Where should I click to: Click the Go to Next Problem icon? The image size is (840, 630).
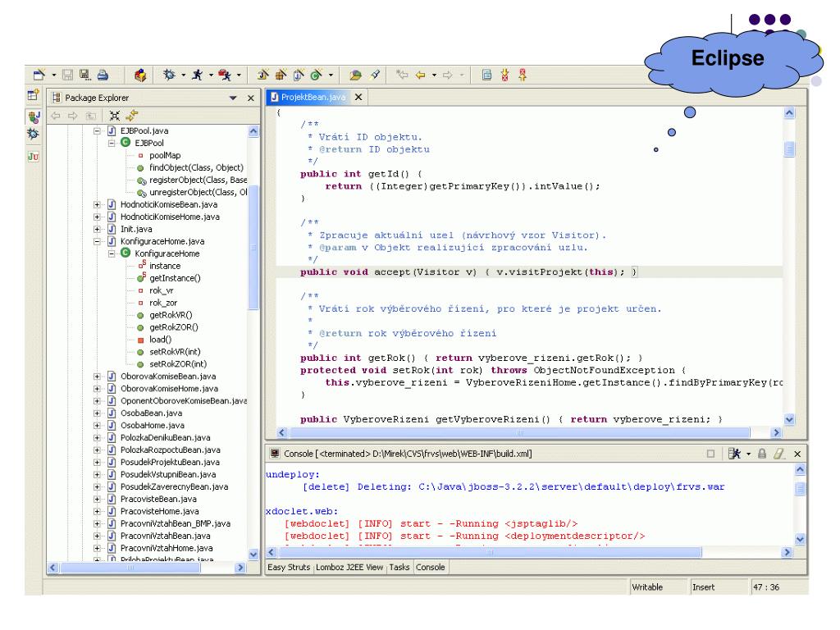pos(504,75)
